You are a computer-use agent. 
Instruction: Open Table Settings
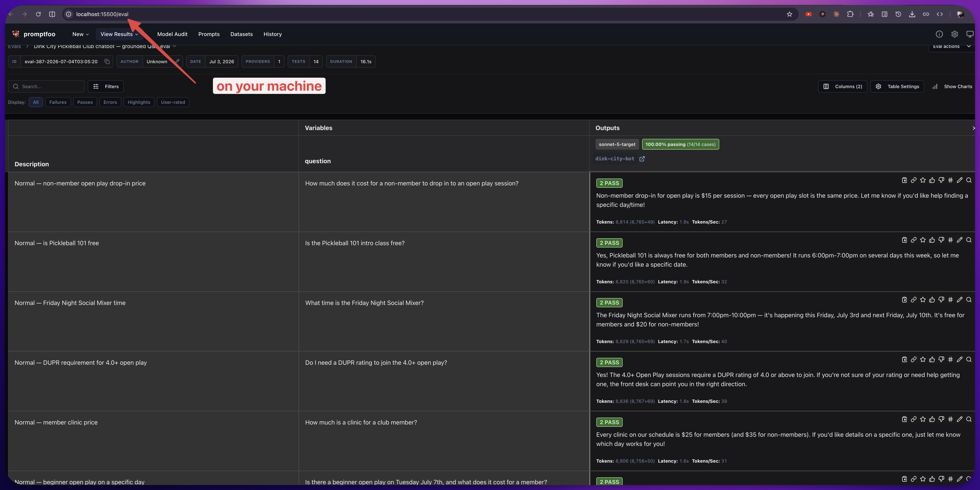(897, 87)
